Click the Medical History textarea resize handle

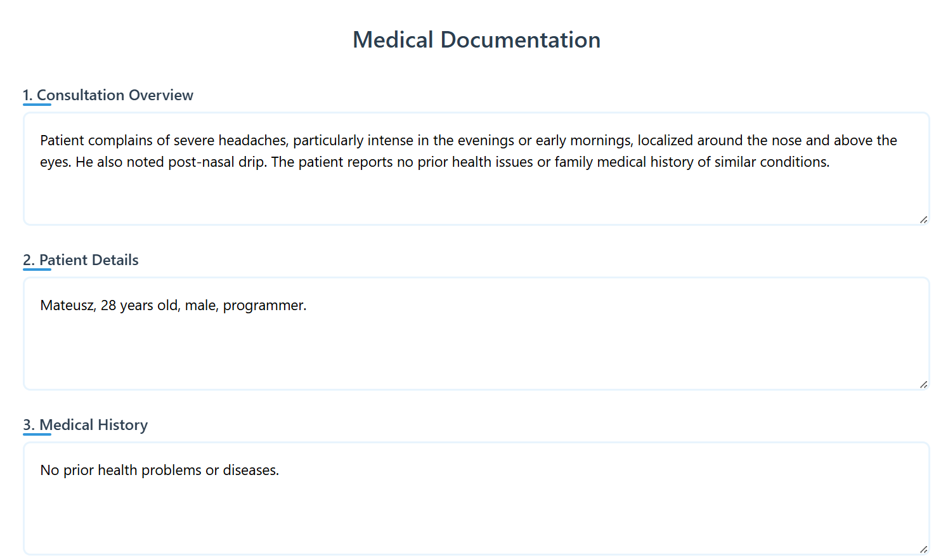923,549
